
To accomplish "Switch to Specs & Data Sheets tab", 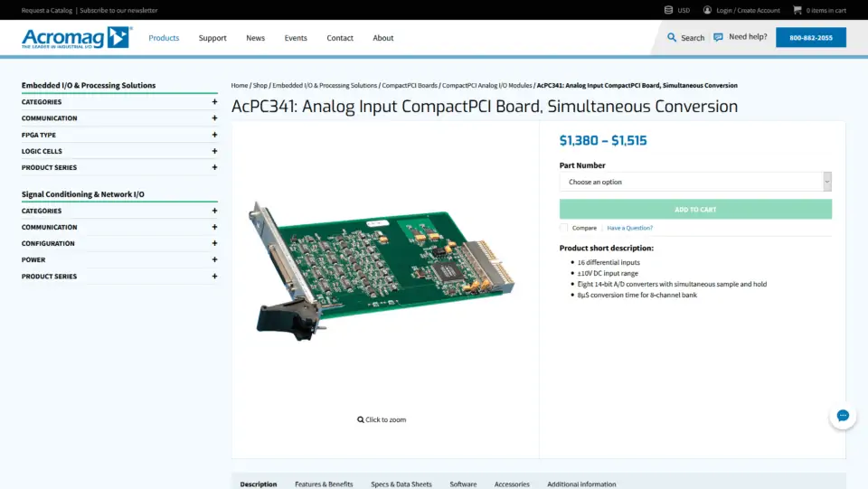I will click(x=401, y=484).
